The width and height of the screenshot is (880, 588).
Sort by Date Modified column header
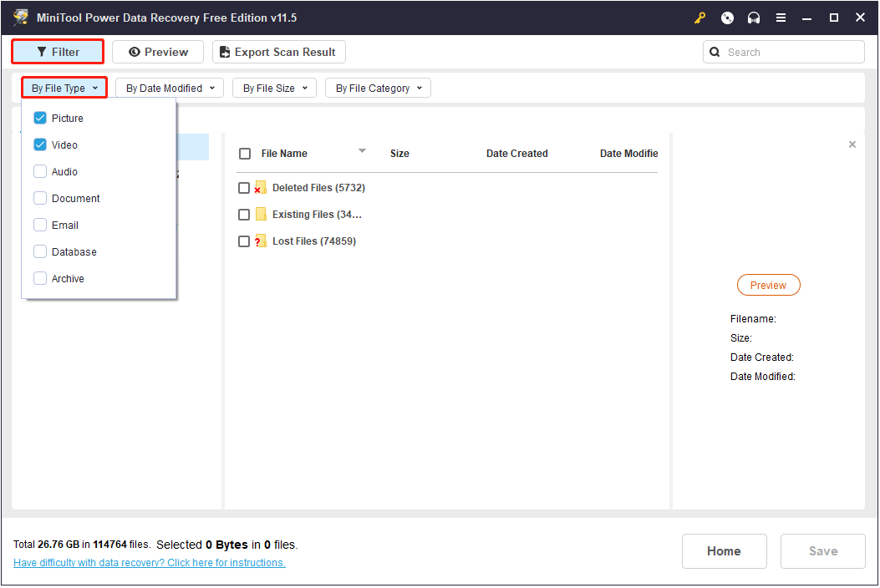[628, 154]
